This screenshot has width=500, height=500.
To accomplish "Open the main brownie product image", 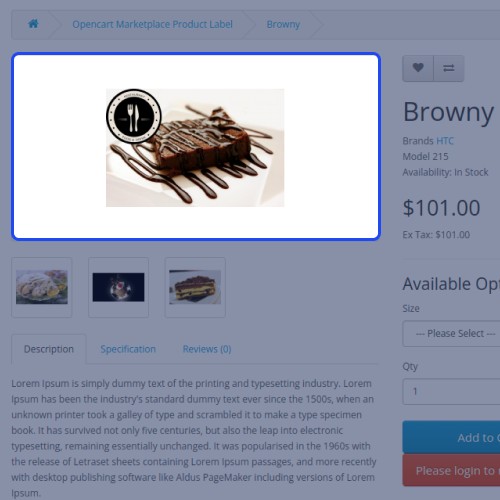I will point(195,148).
